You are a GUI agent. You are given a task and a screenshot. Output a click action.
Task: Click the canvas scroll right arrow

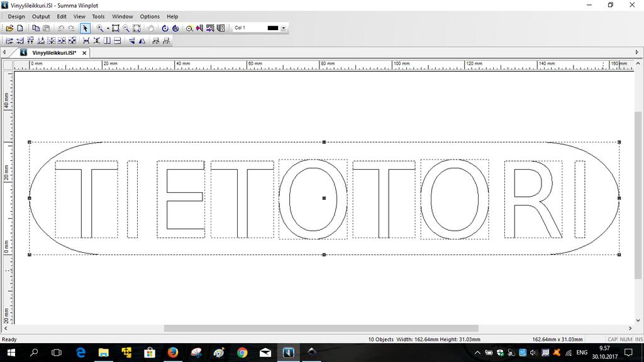coord(630,328)
